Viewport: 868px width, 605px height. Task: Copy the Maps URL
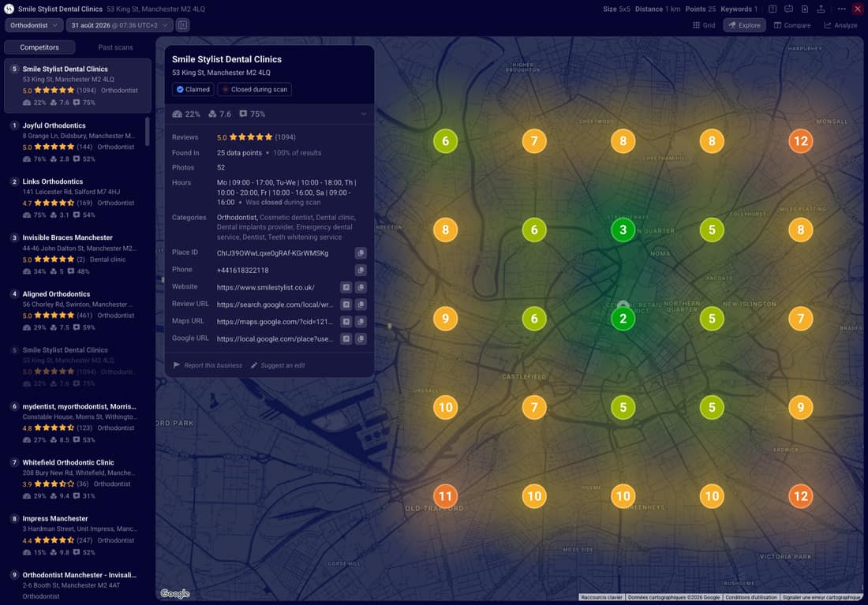coord(361,322)
